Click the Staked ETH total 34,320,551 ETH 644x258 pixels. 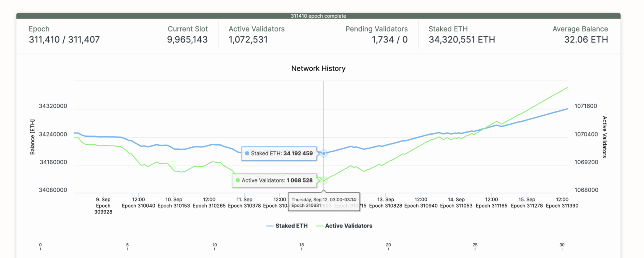point(462,40)
